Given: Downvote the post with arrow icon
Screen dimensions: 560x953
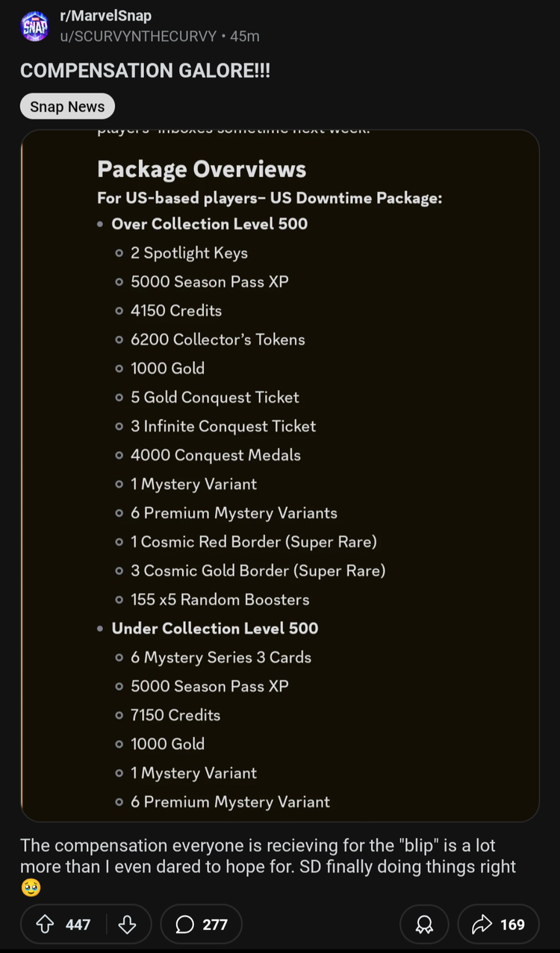Looking at the screenshot, I should [x=128, y=925].
